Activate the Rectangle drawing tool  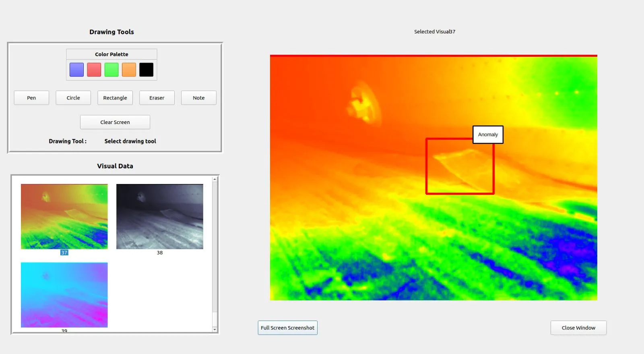[115, 98]
